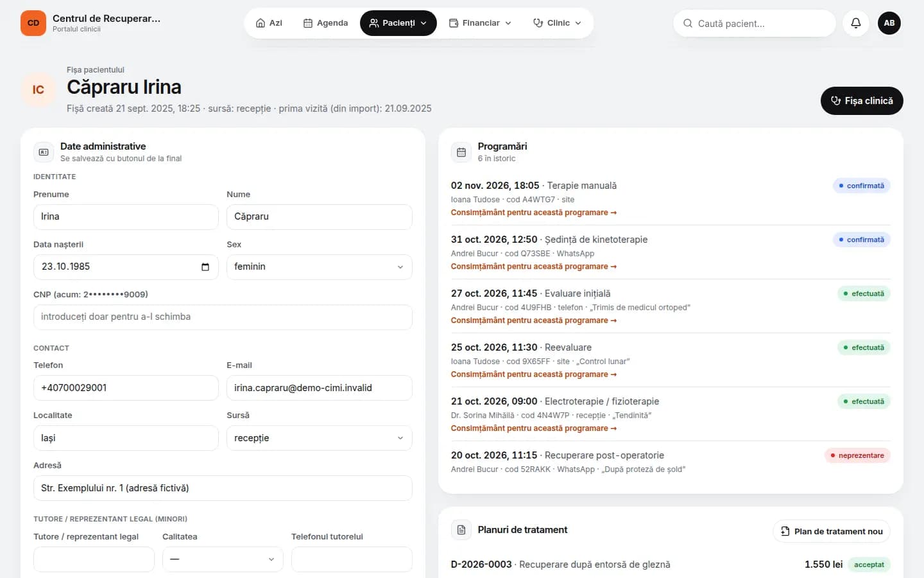This screenshot has width=924, height=578.
Task: Click the Tutore / reprezentant legal field
Action: 94,559
